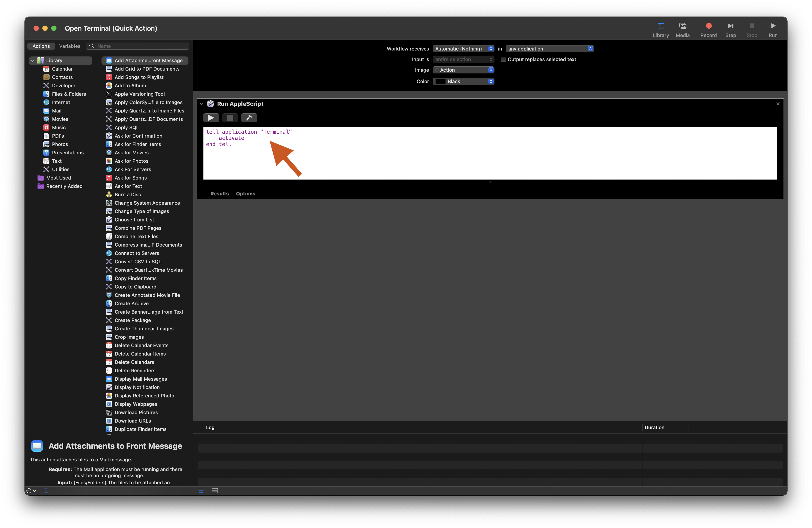Toggle the description pane button at bottom
This screenshot has width=812, height=528.
pos(46,491)
